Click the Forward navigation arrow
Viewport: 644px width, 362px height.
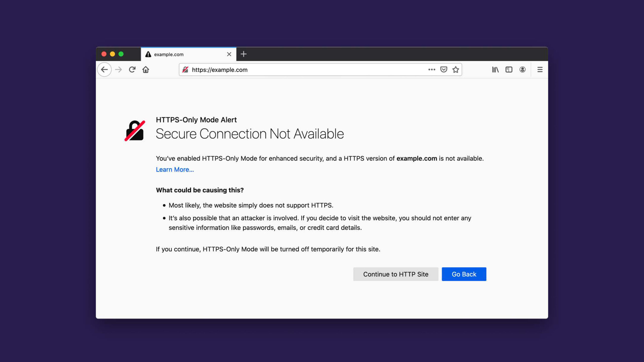click(118, 70)
